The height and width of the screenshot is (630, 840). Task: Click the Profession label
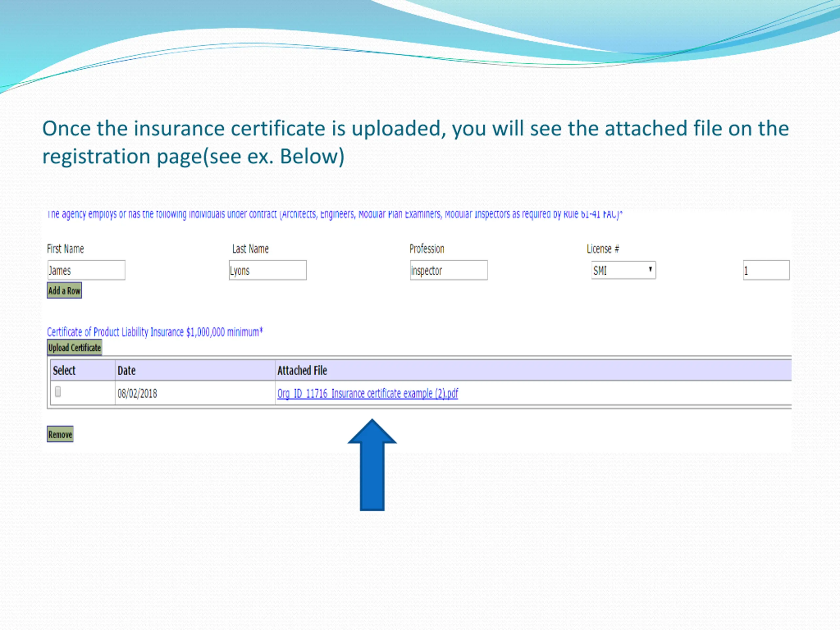click(427, 249)
